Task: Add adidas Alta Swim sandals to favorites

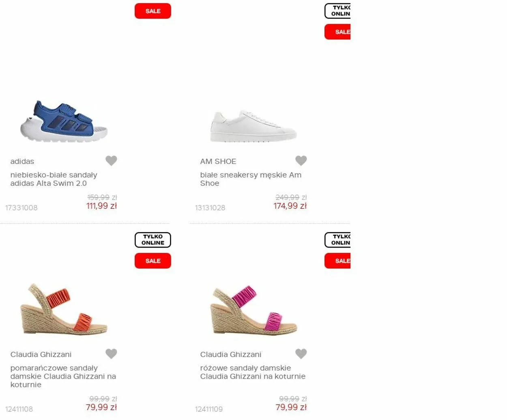Action: (111, 161)
